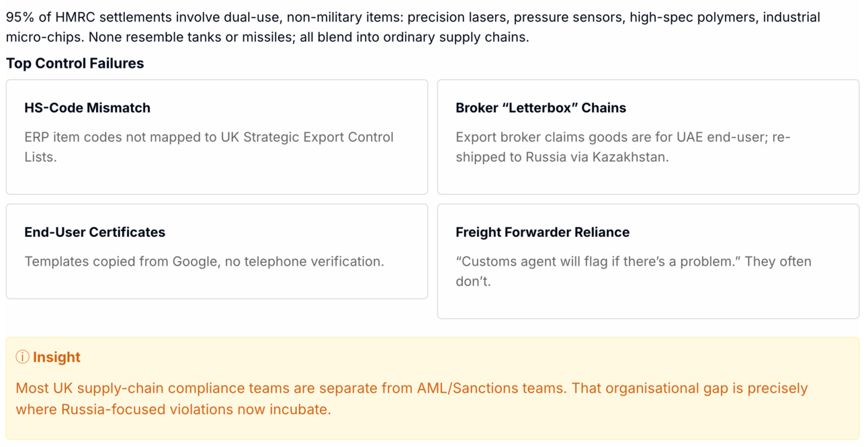Click the info icon beside Insight

point(22,357)
